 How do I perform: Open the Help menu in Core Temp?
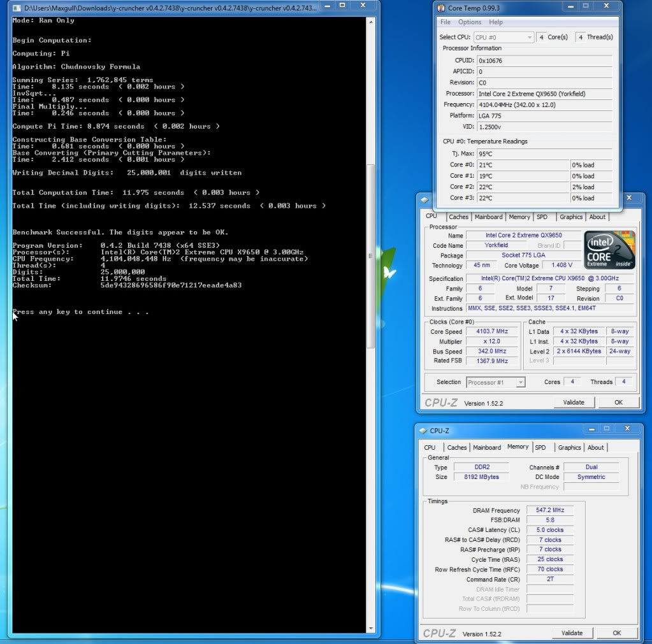(x=496, y=22)
